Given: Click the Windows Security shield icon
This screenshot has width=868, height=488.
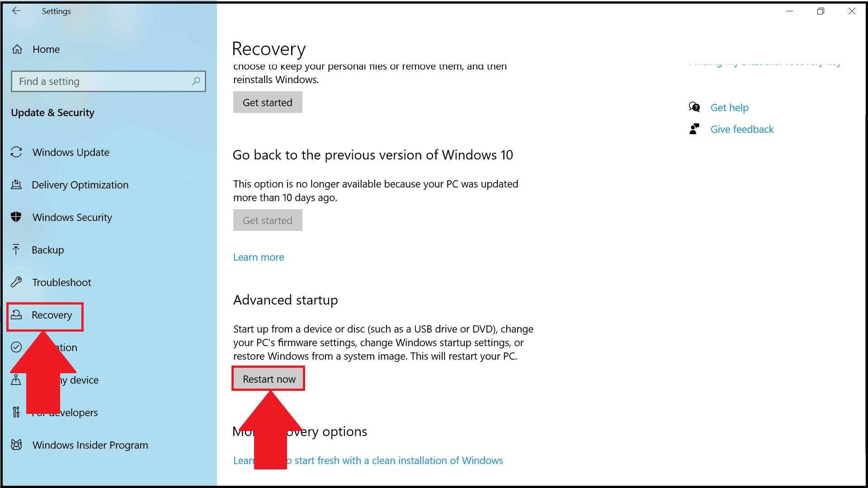Looking at the screenshot, I should tap(17, 217).
